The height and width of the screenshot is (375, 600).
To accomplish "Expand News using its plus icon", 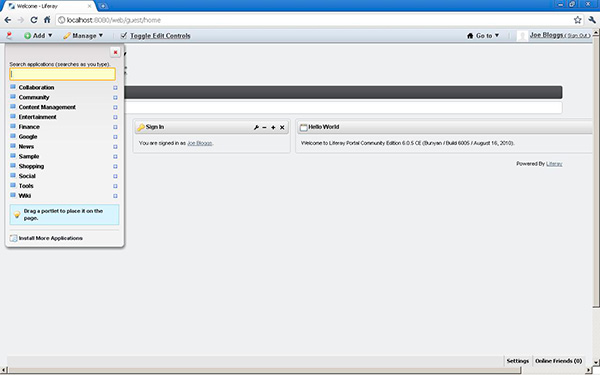I will pyautogui.click(x=115, y=147).
